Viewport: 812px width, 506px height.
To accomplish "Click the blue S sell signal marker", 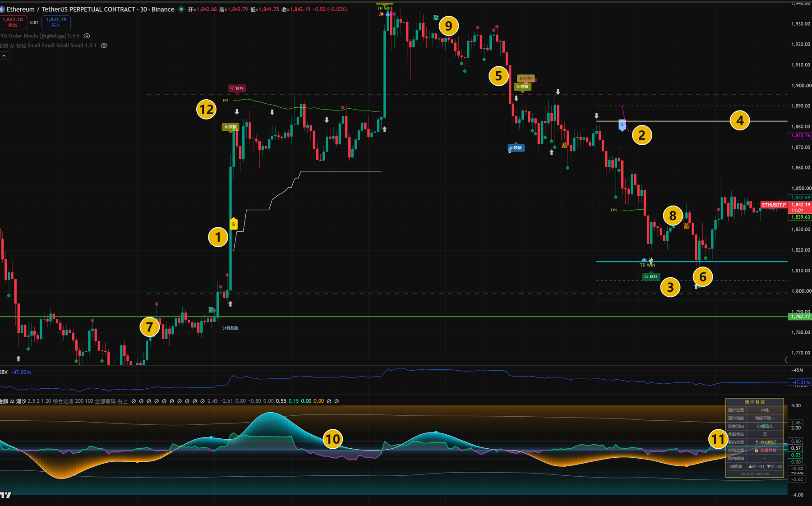I will click(622, 125).
